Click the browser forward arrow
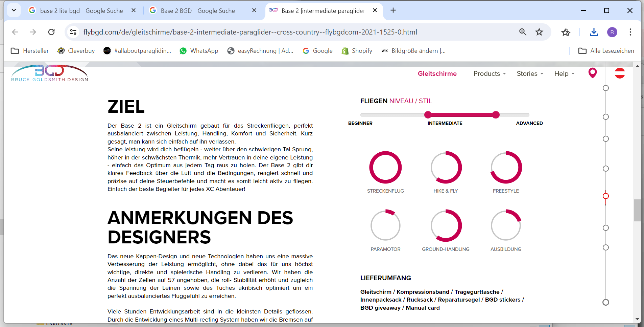 click(x=33, y=32)
